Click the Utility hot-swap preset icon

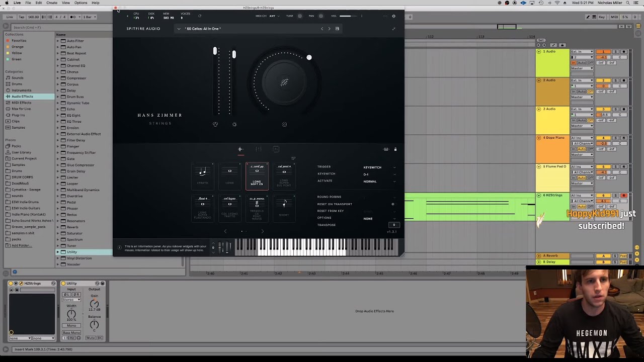(98, 284)
